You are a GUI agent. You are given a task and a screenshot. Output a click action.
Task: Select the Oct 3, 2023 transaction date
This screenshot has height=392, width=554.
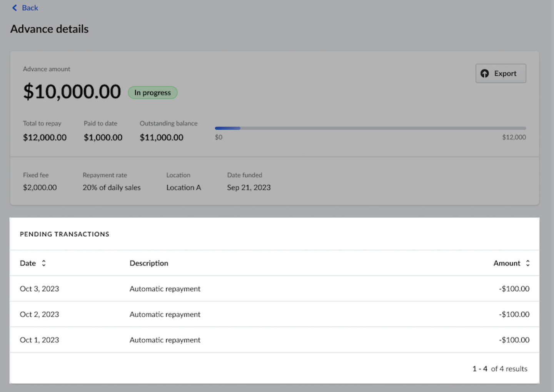(40, 289)
